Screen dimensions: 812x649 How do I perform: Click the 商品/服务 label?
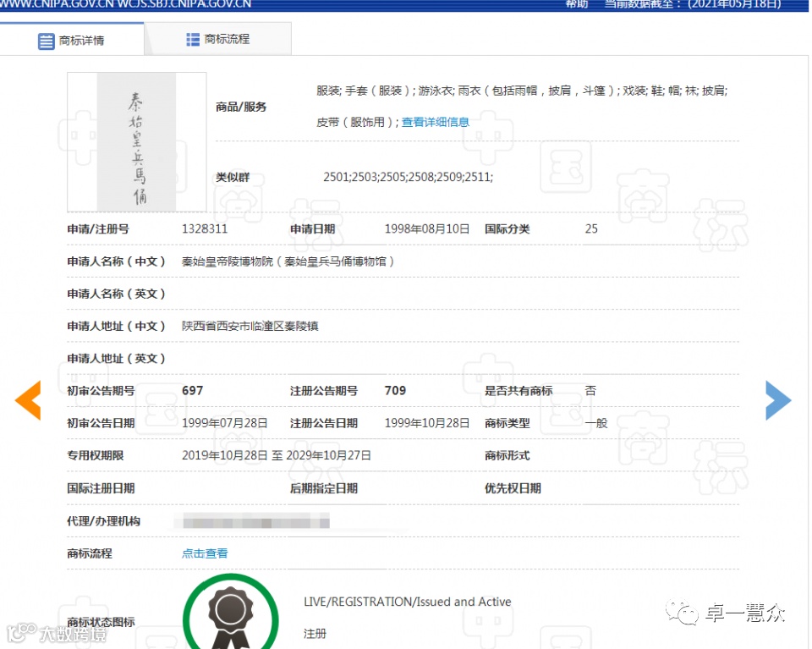tap(241, 107)
